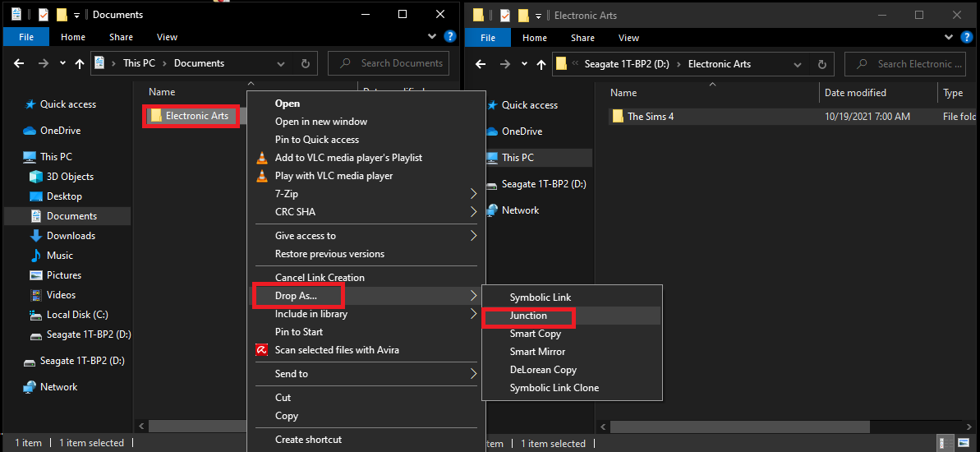Choose Cancel Link Creation
980x452 pixels.
[320, 277]
